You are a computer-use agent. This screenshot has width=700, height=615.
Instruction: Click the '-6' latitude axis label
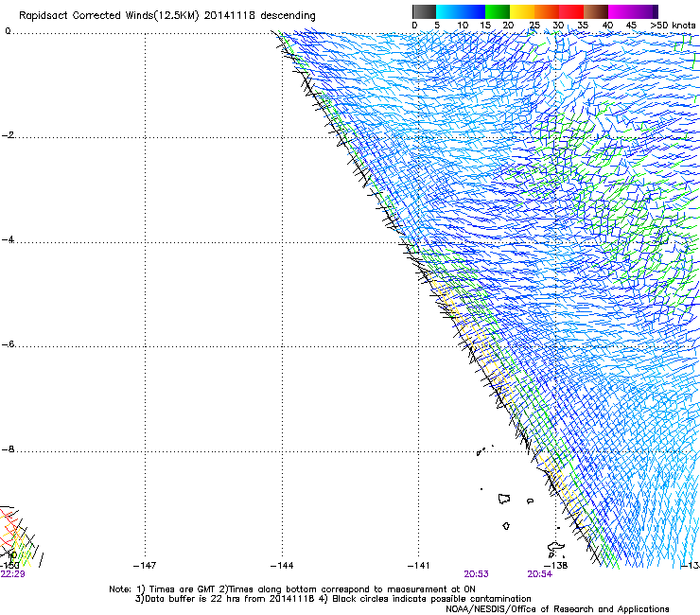tap(8, 344)
